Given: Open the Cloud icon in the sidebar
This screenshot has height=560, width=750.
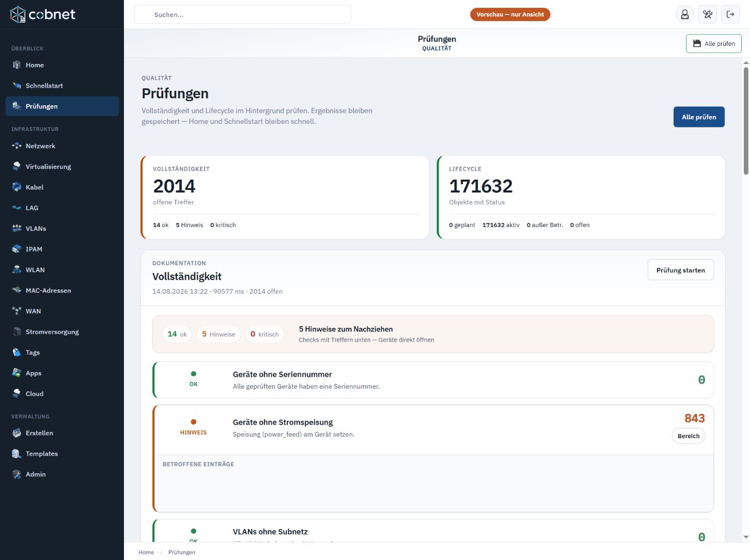Looking at the screenshot, I should pos(17,394).
